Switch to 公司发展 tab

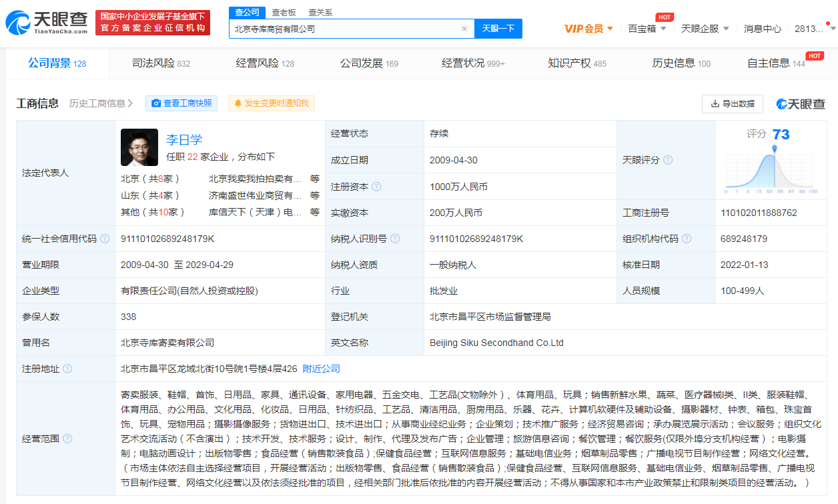[x=369, y=63]
